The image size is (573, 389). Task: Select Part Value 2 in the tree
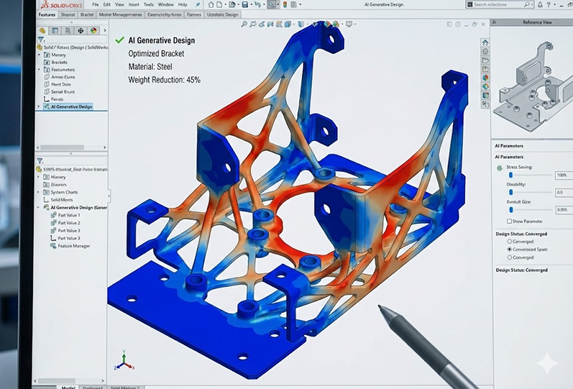pyautogui.click(x=69, y=223)
